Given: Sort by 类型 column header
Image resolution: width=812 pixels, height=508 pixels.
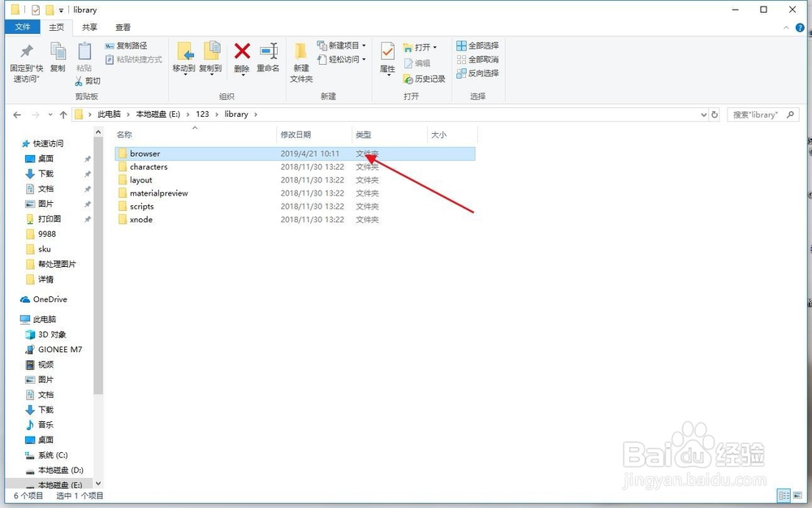Looking at the screenshot, I should tap(364, 135).
